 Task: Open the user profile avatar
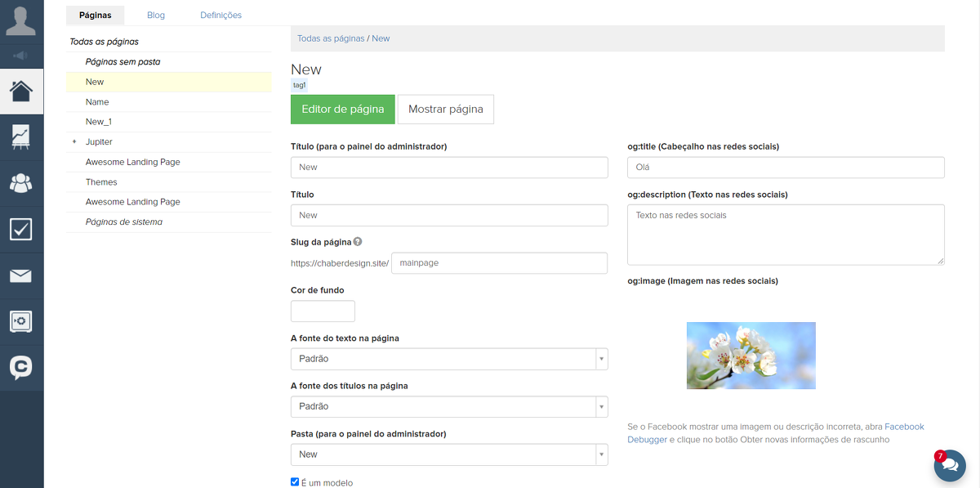coord(21,20)
